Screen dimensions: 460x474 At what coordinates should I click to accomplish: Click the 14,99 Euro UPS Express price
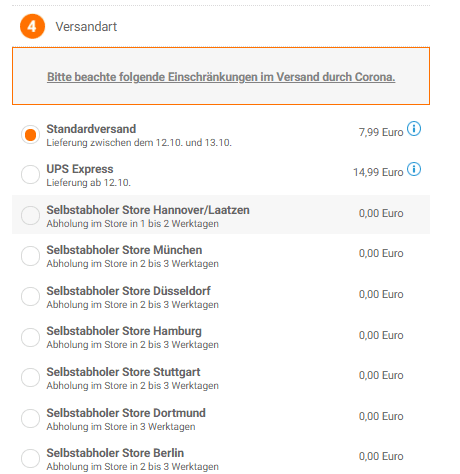pos(378,172)
